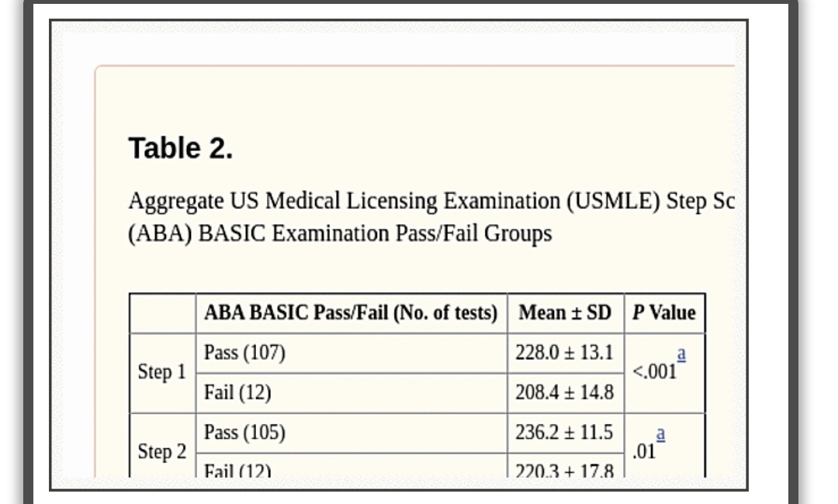This screenshot has width=838, height=504.
Task: Click the Mean ± SD column header
Action: pyautogui.click(x=566, y=312)
